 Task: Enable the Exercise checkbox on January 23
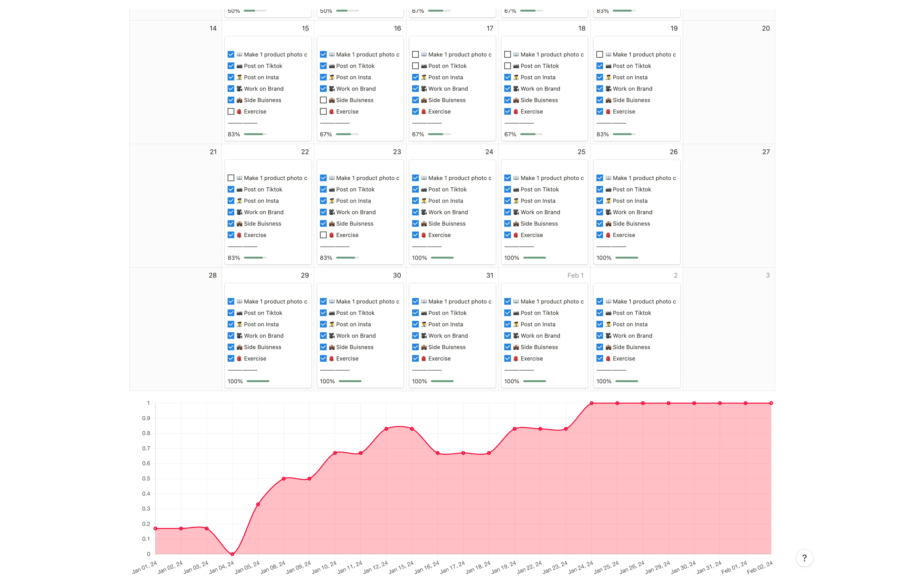pos(323,235)
